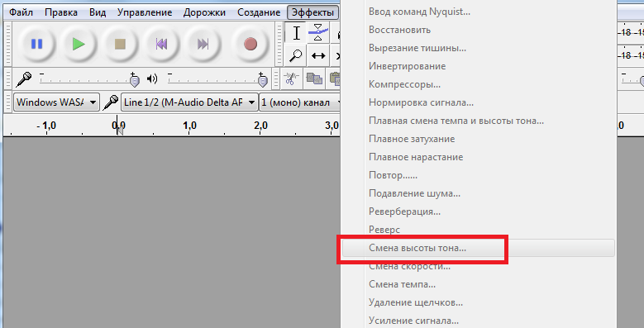The image size is (644, 328).
Task: Select the I-beam Selection tool
Action: coord(296,33)
